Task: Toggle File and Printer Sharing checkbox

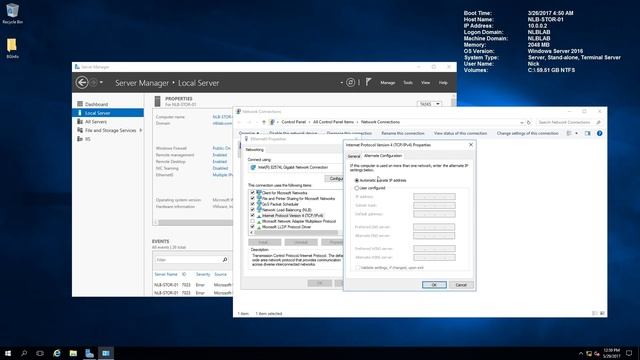Action: [252, 198]
